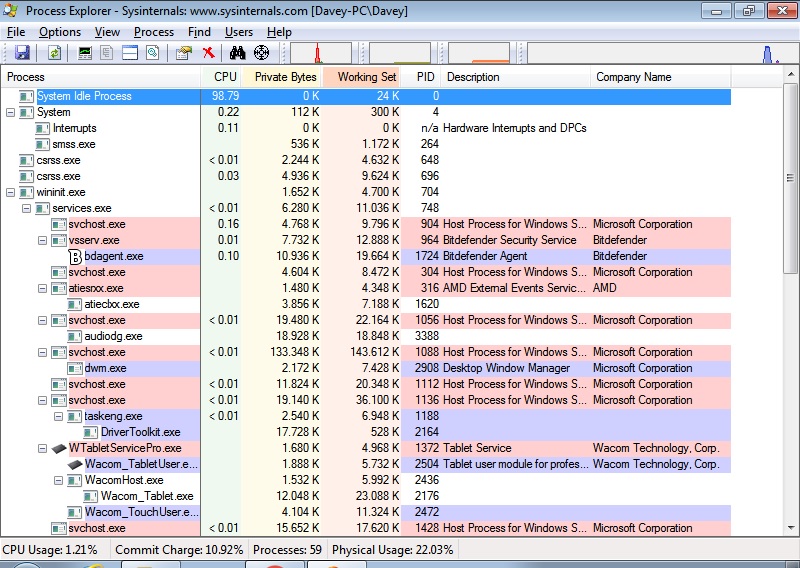The width and height of the screenshot is (800, 568).
Task: Click the scrollbar down arrow
Action: (791, 528)
